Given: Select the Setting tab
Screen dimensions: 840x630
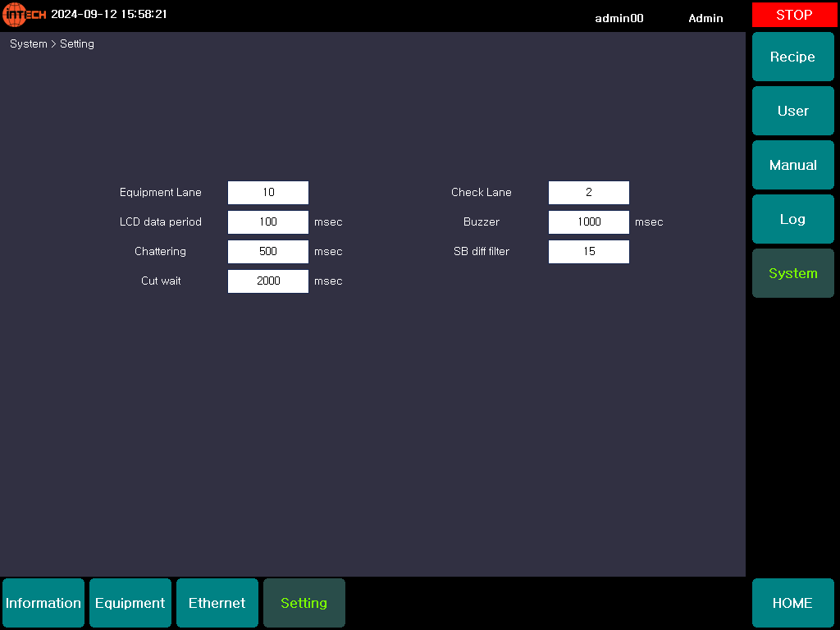Looking at the screenshot, I should pyautogui.click(x=304, y=603).
